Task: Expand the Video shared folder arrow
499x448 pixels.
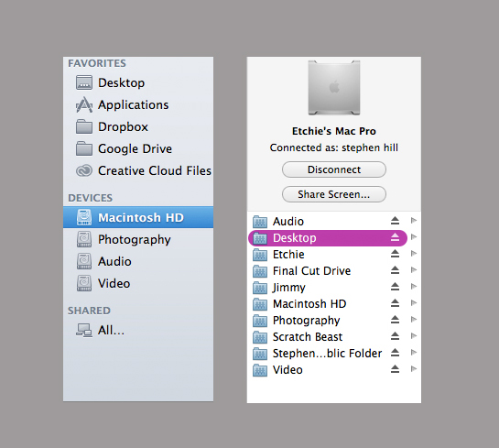Action: coord(414,369)
